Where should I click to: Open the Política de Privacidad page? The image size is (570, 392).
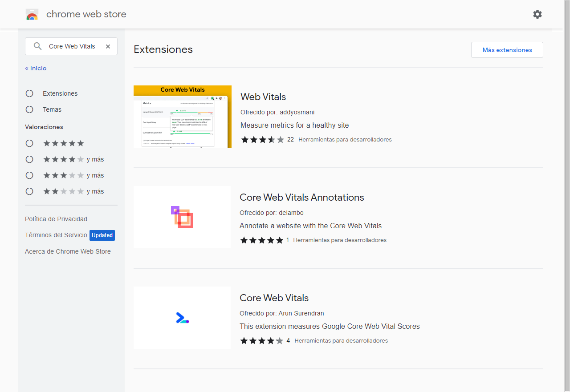[x=56, y=218]
